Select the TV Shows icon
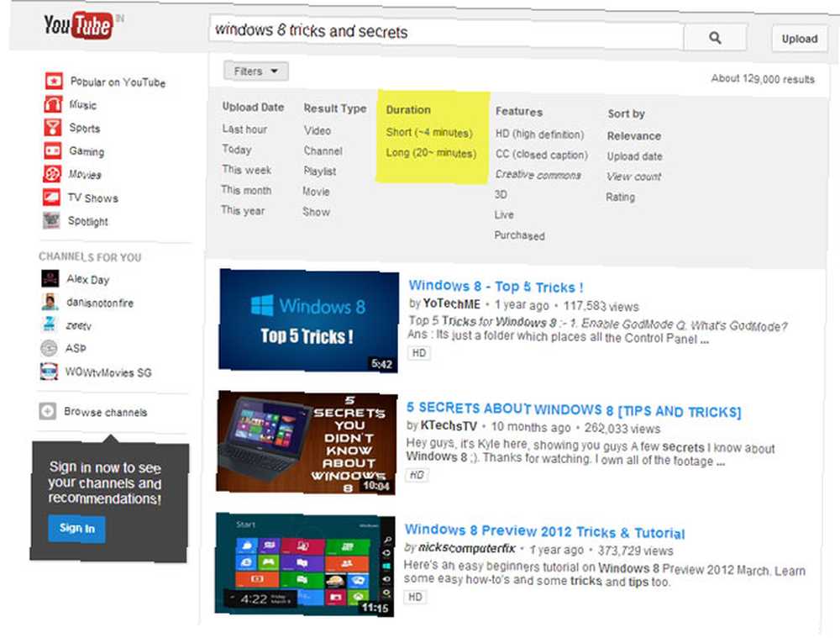The width and height of the screenshot is (840, 638). pyautogui.click(x=51, y=198)
